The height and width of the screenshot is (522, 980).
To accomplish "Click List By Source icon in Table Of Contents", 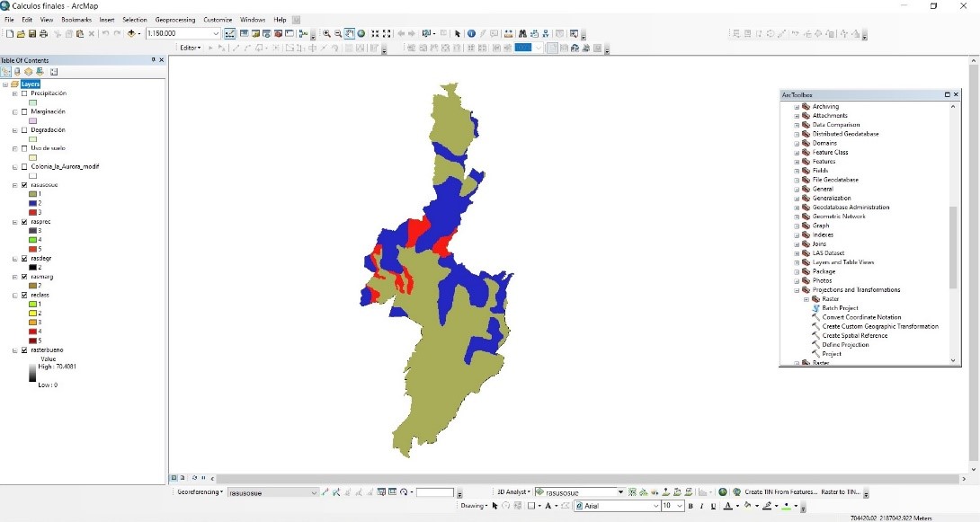I will coord(17,72).
